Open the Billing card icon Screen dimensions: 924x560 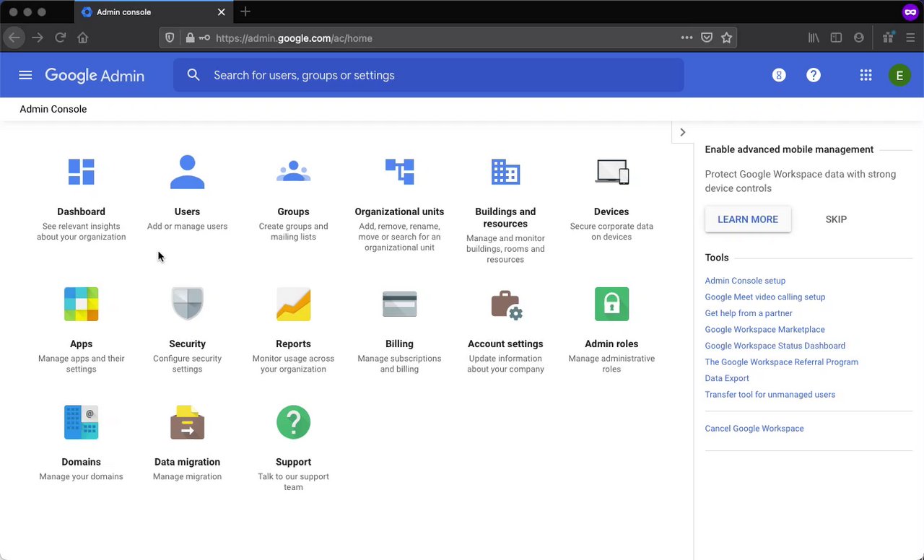[x=399, y=304]
